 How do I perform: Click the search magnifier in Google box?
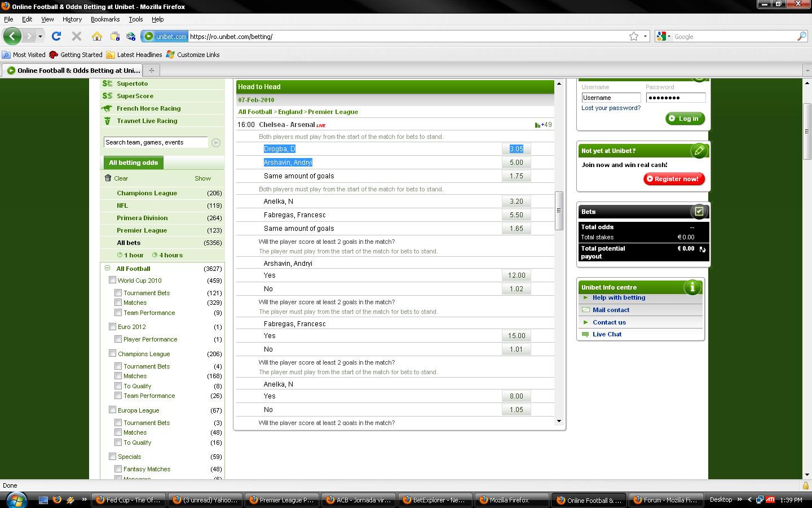click(801, 36)
